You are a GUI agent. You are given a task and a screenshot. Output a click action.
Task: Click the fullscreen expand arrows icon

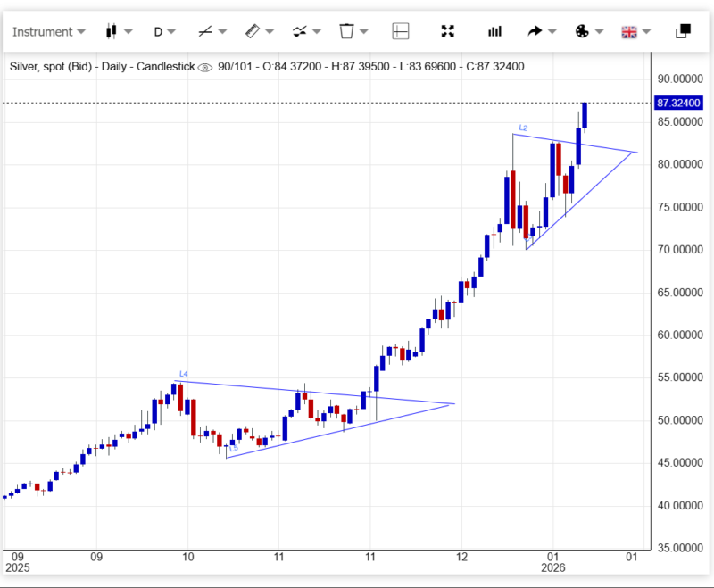[x=448, y=31]
